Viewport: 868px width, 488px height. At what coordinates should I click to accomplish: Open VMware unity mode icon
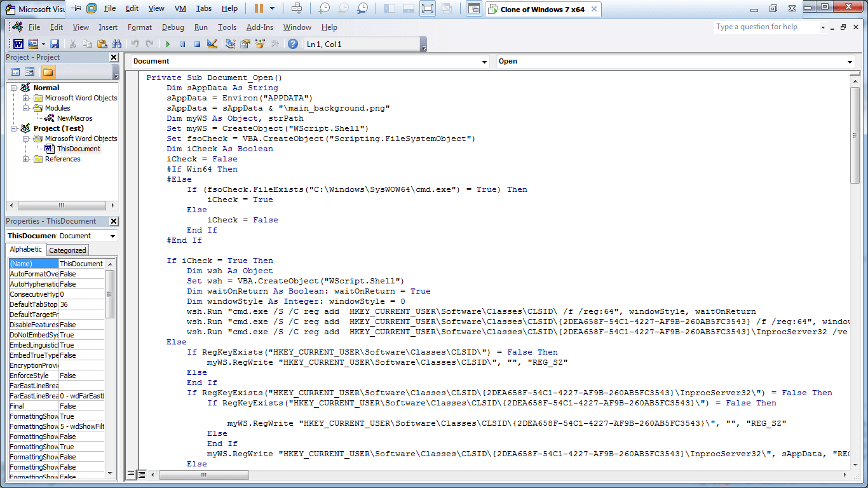(447, 8)
